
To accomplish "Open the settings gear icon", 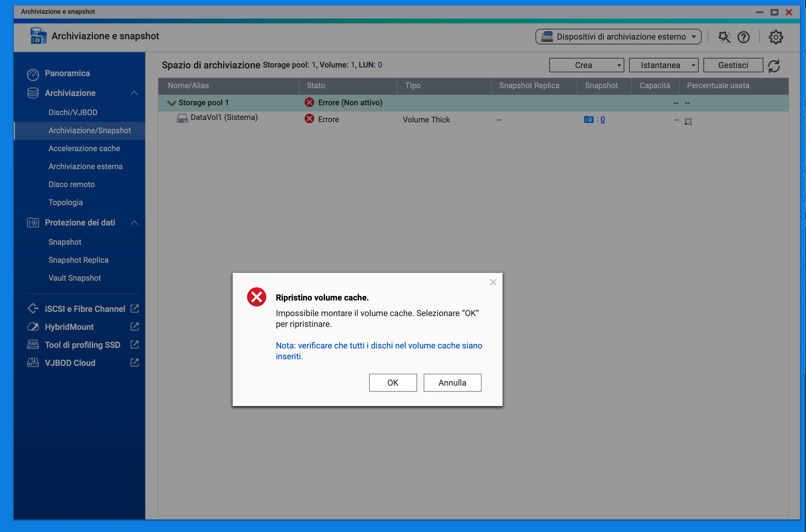I will coord(775,37).
